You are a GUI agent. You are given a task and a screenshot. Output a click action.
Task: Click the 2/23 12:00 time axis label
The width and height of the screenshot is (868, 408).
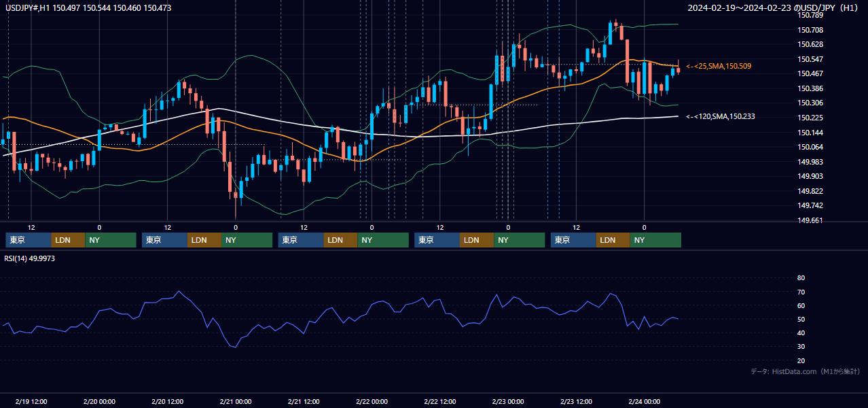576,401
